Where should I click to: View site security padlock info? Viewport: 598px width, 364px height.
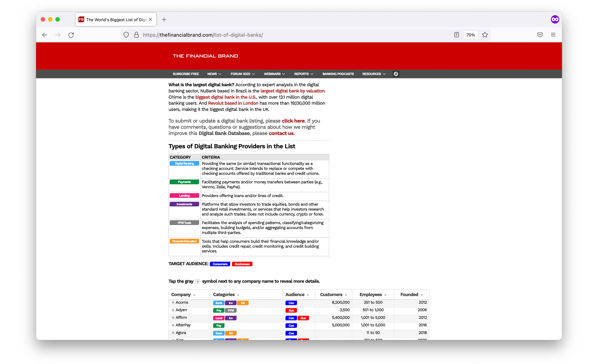tap(136, 35)
